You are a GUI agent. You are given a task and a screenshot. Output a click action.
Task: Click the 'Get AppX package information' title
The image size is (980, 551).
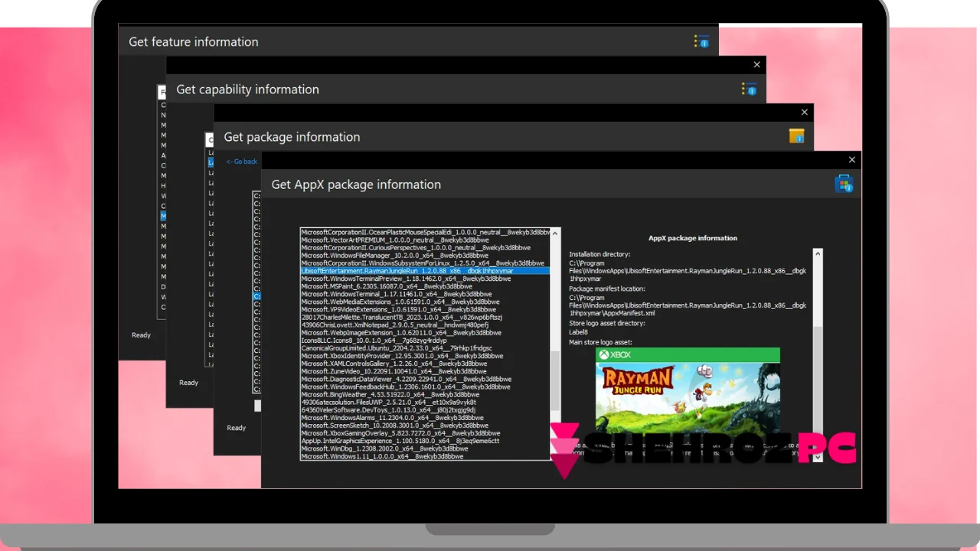[x=356, y=184]
